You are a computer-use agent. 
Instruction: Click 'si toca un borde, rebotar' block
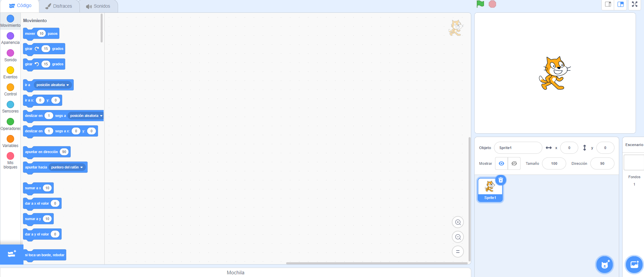pyautogui.click(x=45, y=255)
